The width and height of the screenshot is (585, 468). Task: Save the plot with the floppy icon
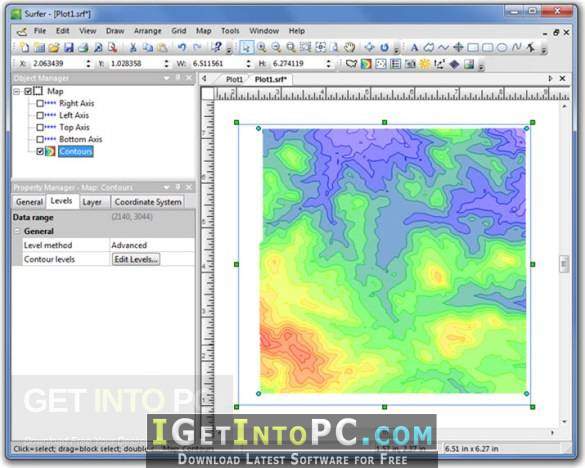click(x=69, y=47)
